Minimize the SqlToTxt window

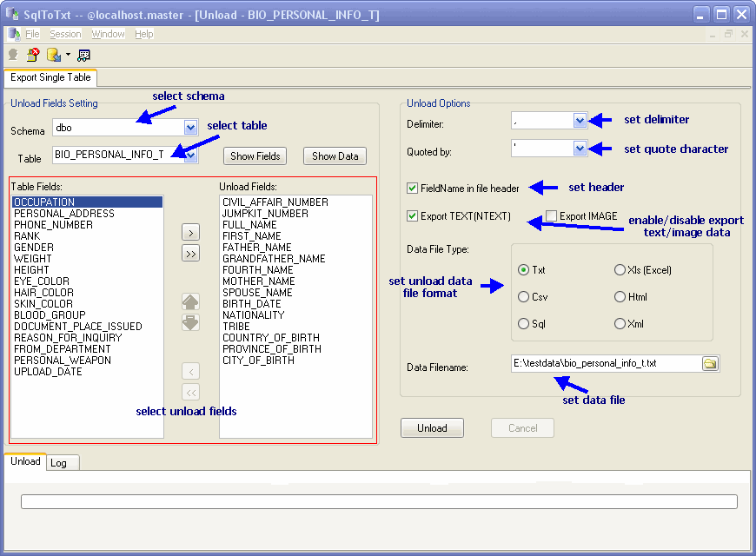(701, 15)
